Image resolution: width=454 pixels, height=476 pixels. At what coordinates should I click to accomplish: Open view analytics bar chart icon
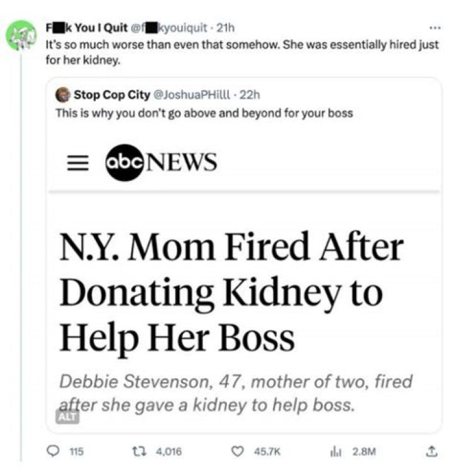coord(335,451)
